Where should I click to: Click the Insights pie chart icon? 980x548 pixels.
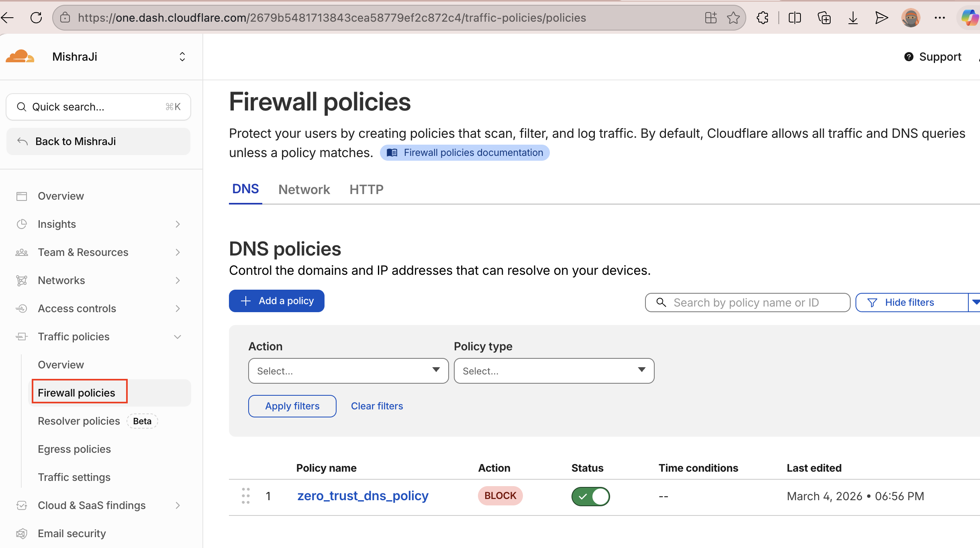pos(22,224)
